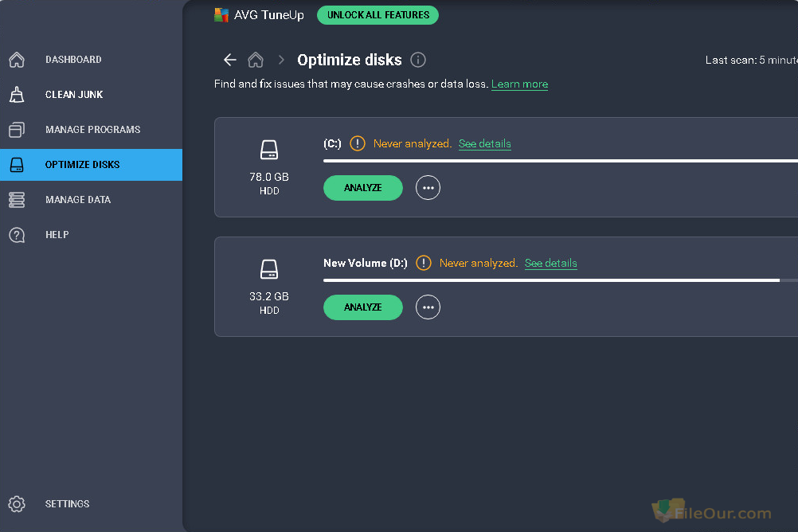Click the New Volume (D:) usage bar
Screen dimensions: 798x532
pyautogui.click(x=561, y=280)
